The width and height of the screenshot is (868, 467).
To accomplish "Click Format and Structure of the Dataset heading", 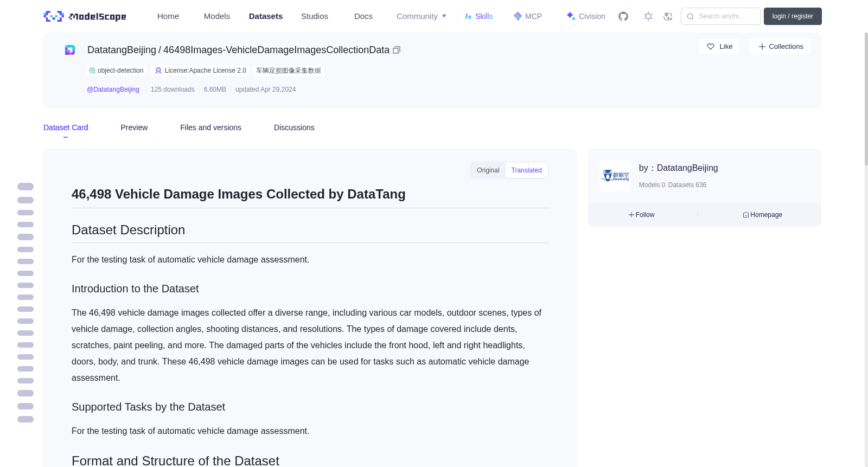I will click(175, 461).
